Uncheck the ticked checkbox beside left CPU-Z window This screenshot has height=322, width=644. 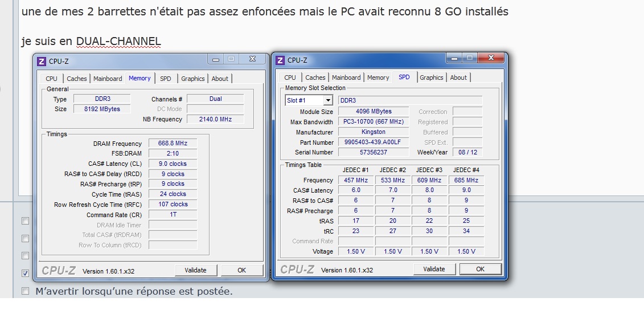[x=25, y=273]
